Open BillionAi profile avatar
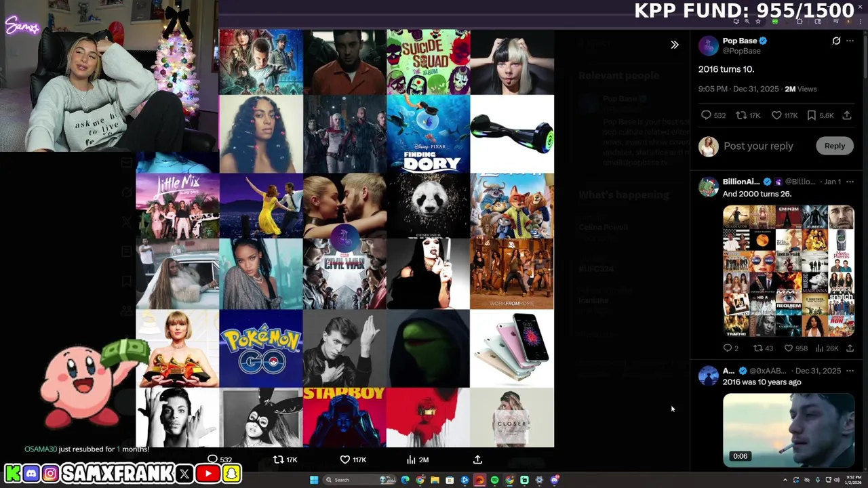 708,186
